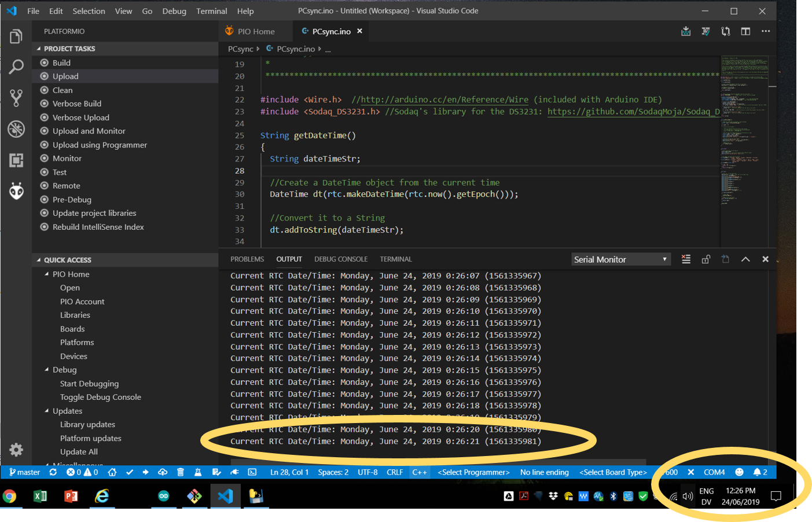This screenshot has width=812, height=522.
Task: Open the Terminal menu
Action: [211, 11]
